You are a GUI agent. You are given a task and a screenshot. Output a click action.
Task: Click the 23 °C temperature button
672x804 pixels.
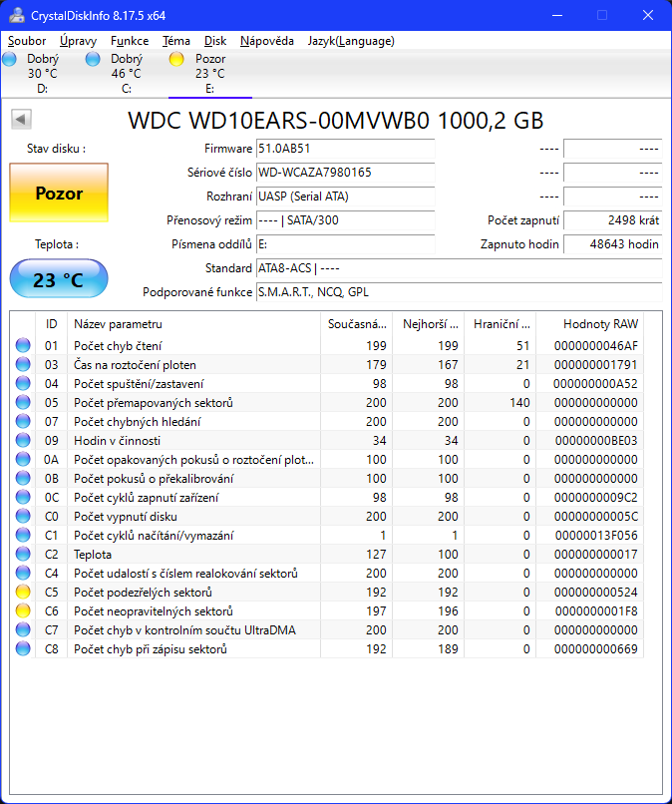[x=59, y=279]
